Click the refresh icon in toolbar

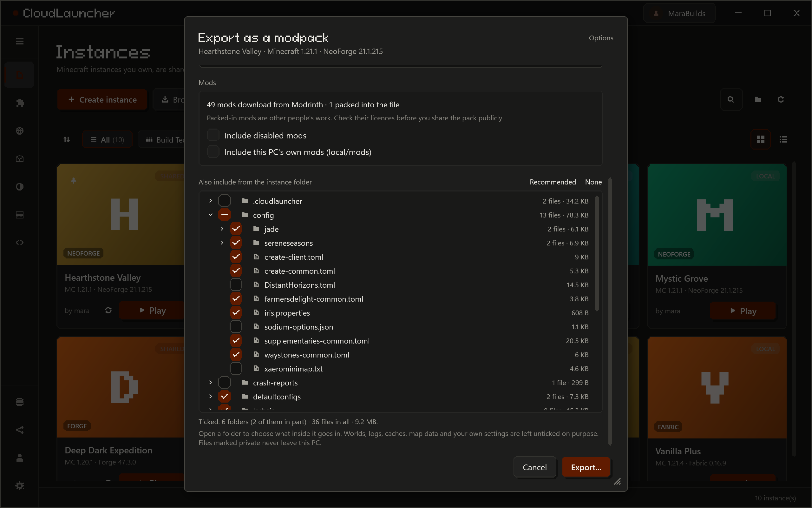tap(781, 99)
